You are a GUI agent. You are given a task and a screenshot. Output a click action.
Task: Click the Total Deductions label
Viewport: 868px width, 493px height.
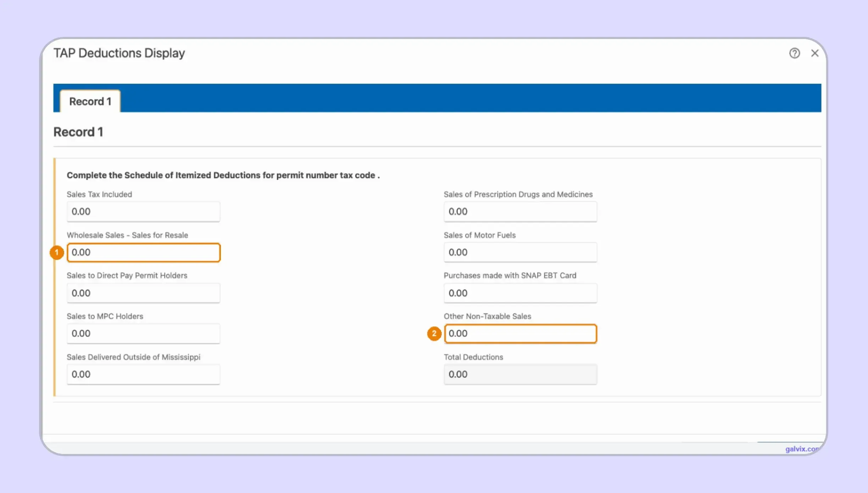(x=473, y=357)
